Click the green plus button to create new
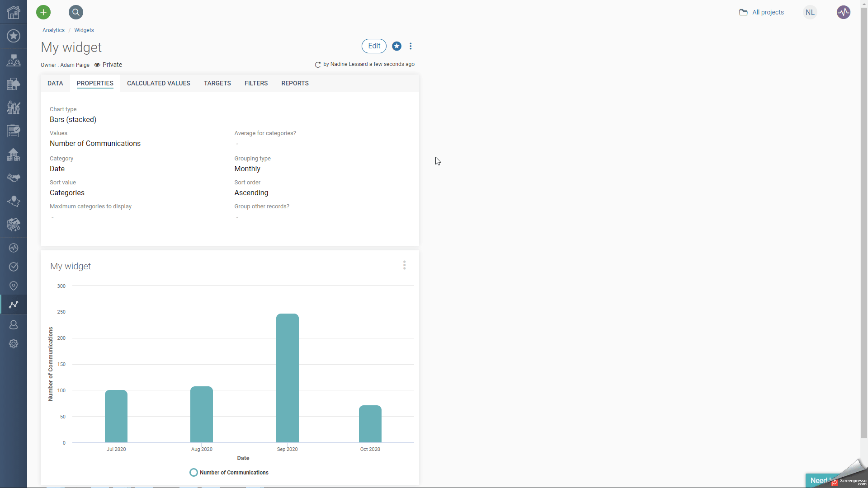 43,12
